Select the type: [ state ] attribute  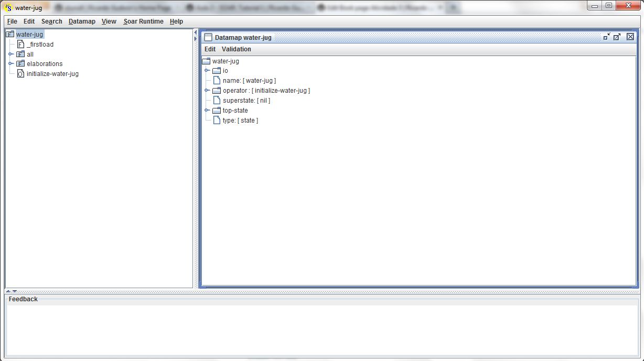[x=240, y=121]
